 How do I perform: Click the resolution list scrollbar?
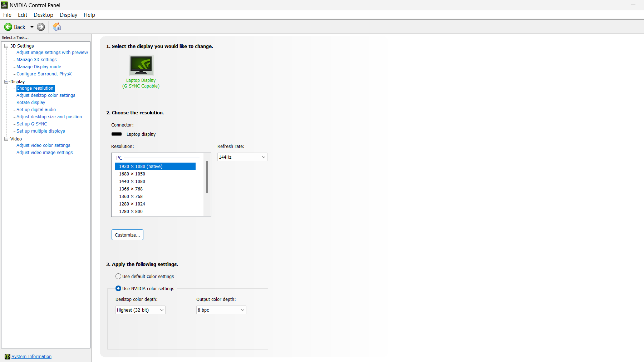(x=207, y=177)
